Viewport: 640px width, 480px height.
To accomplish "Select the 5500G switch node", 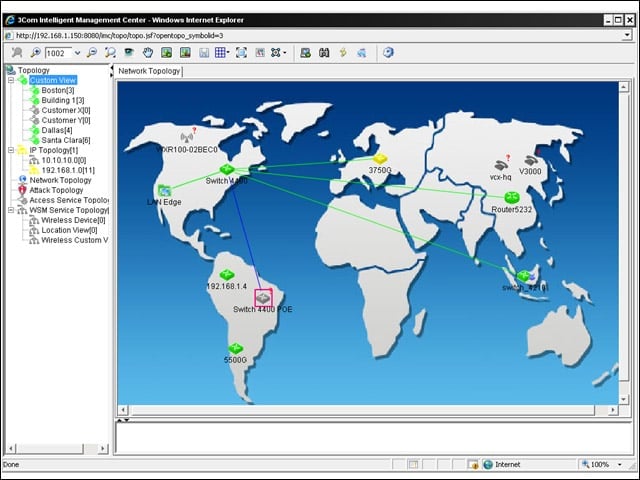I will [236, 348].
